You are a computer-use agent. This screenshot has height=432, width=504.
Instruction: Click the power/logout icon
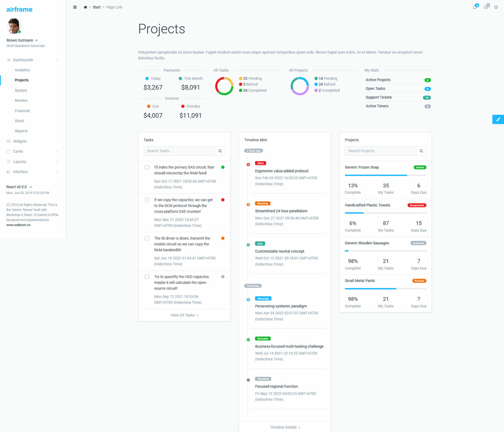coord(496,7)
